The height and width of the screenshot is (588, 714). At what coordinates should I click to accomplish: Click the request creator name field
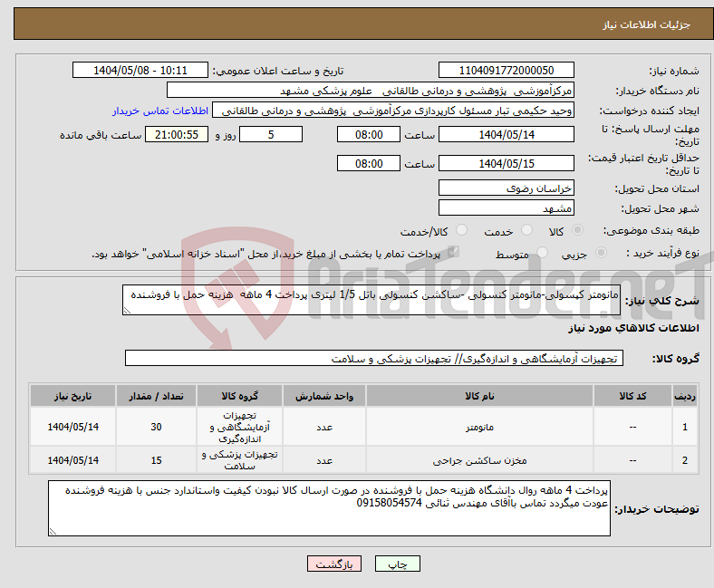(393, 111)
